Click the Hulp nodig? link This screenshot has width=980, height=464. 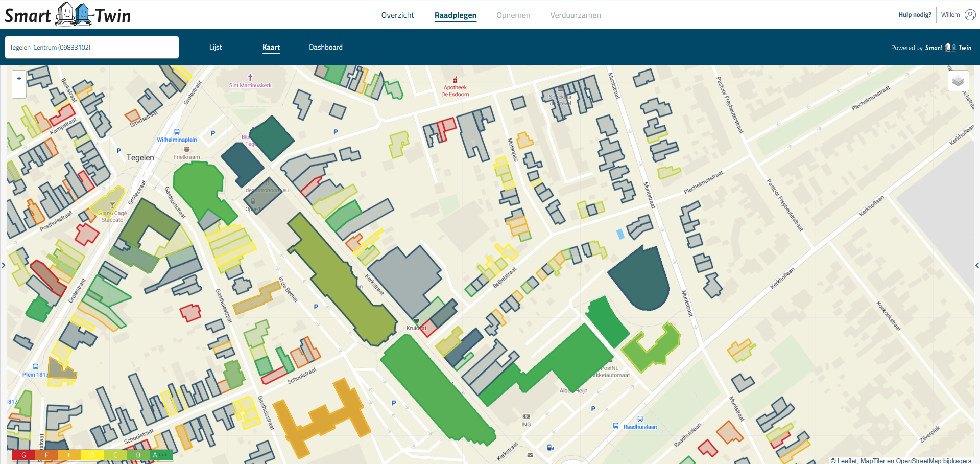click(915, 15)
